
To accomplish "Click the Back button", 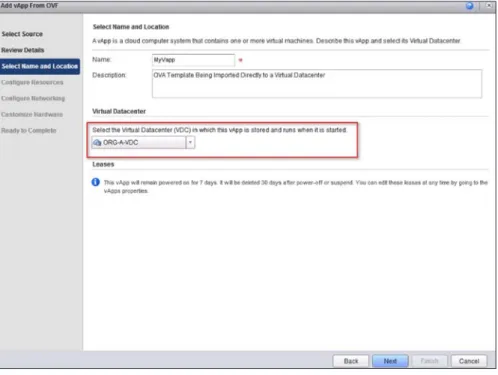I will pyautogui.click(x=351, y=361).
